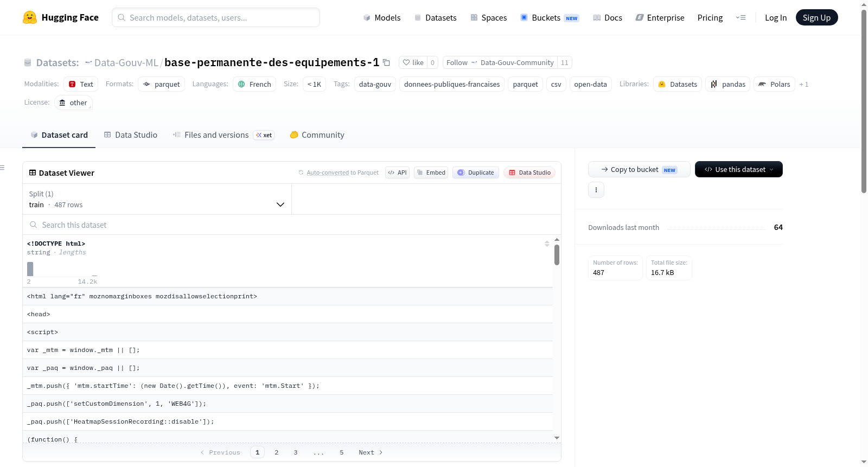Click the French language tag
This screenshot has width=868, height=467.
point(254,84)
